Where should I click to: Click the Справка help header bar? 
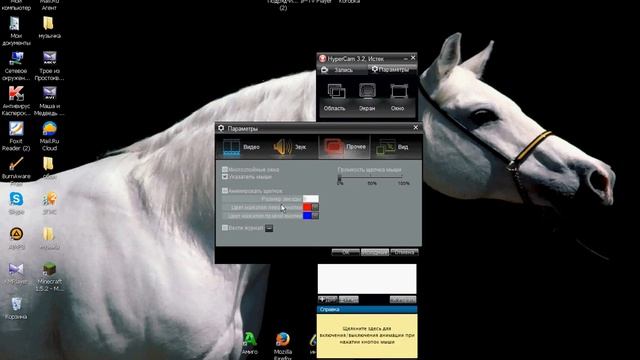point(367,309)
